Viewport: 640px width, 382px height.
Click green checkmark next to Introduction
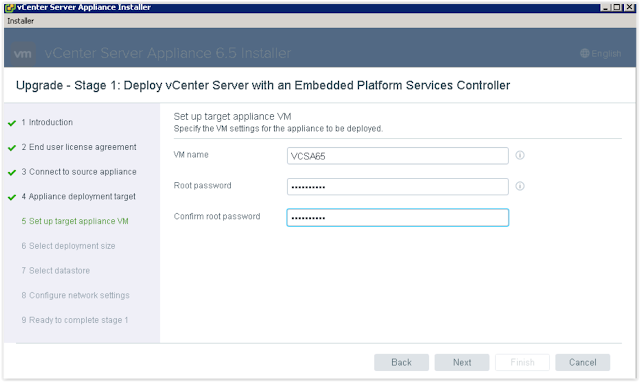pyautogui.click(x=12, y=123)
